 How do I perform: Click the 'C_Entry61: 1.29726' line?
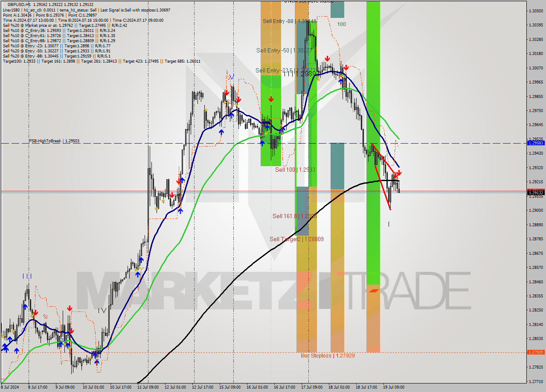pos(59,35)
